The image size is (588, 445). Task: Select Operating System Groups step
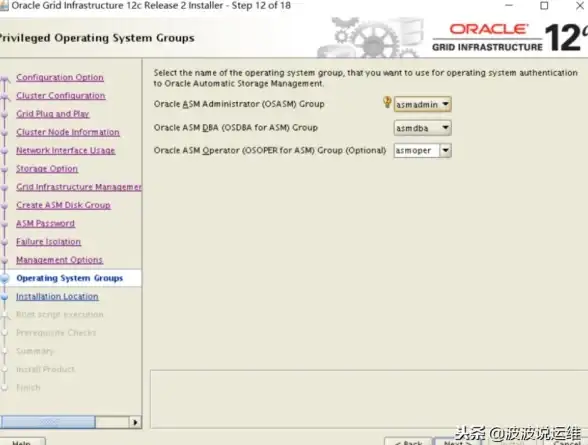[70, 278]
